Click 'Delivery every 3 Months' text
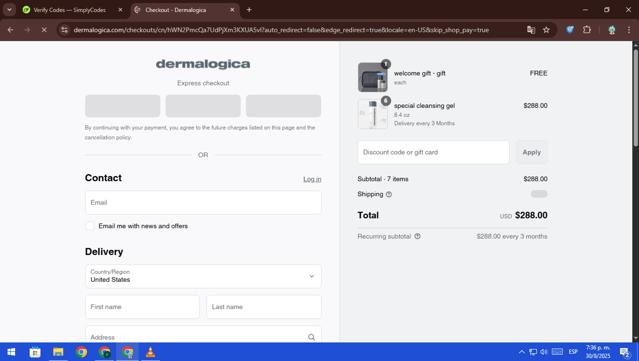639x361 pixels. coord(424,123)
